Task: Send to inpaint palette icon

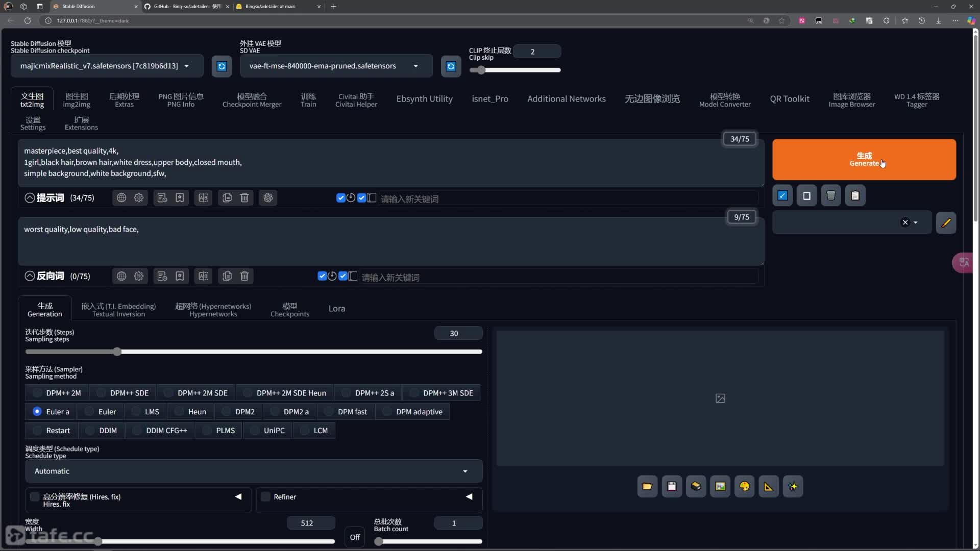Action: click(744, 487)
